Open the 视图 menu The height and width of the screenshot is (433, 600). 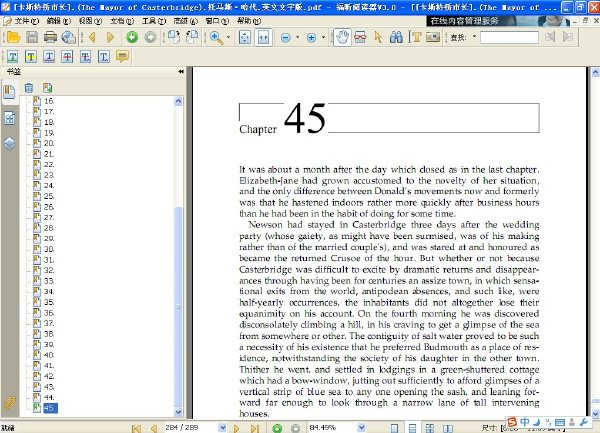90,21
